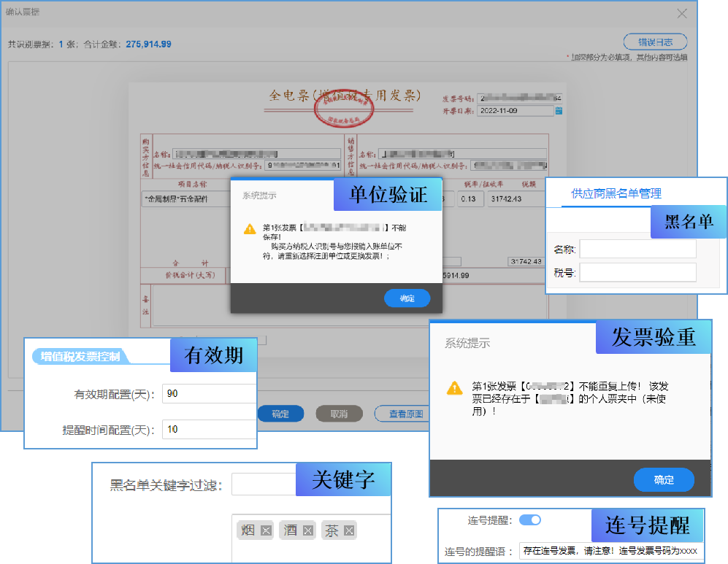Click the 取消 cancel button

(x=339, y=414)
